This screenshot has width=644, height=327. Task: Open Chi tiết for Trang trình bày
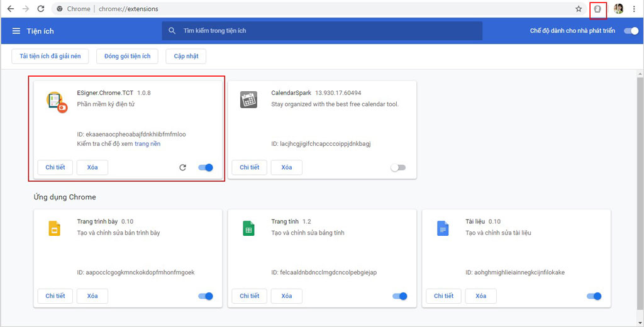[55, 296]
